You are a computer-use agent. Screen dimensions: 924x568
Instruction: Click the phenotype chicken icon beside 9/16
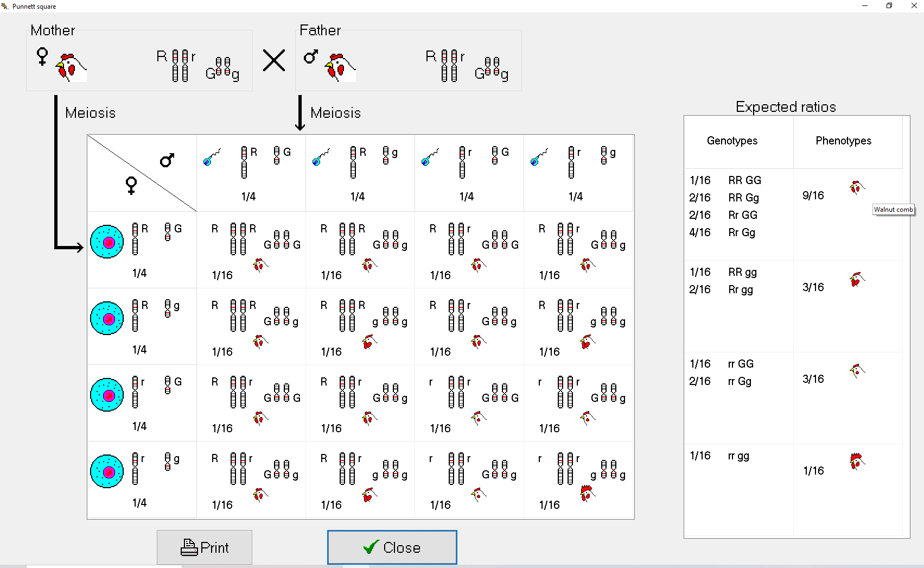[x=857, y=187]
